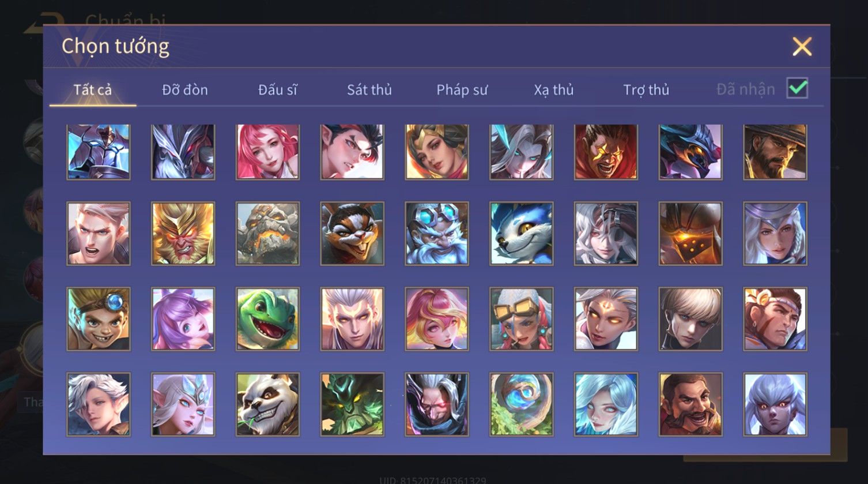Choose the green tree monster hero portrait
The image size is (868, 484).
click(352, 404)
